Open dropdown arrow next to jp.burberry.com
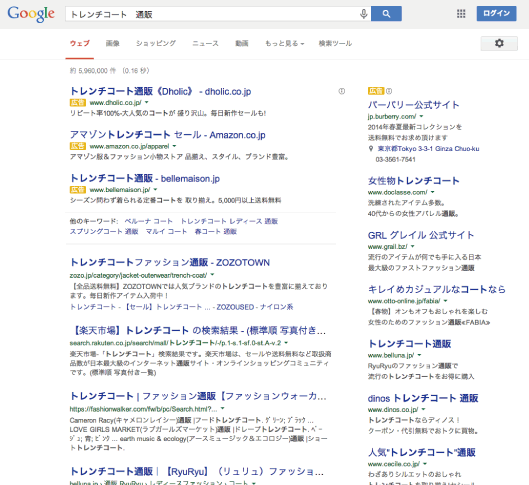The height and width of the screenshot is (485, 529). [421, 116]
